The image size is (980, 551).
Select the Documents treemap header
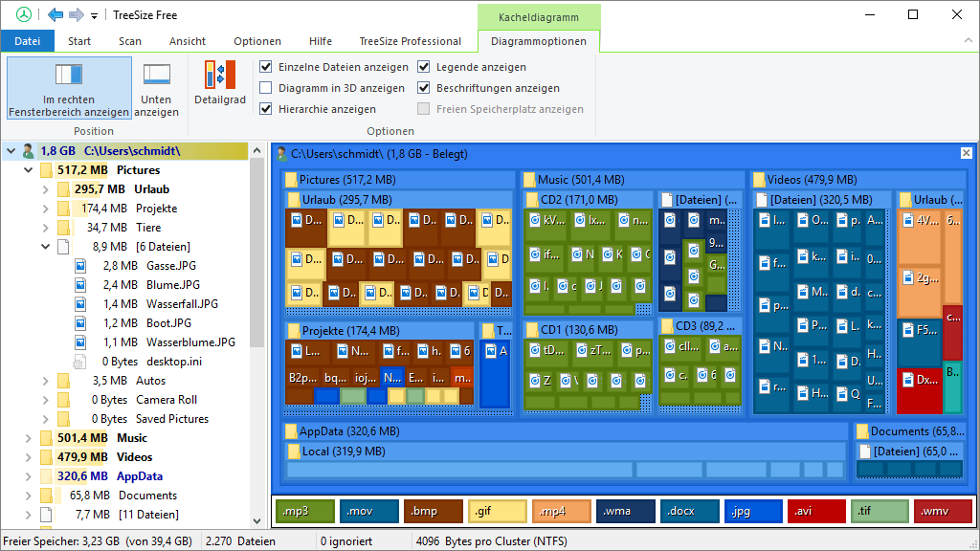[910, 431]
